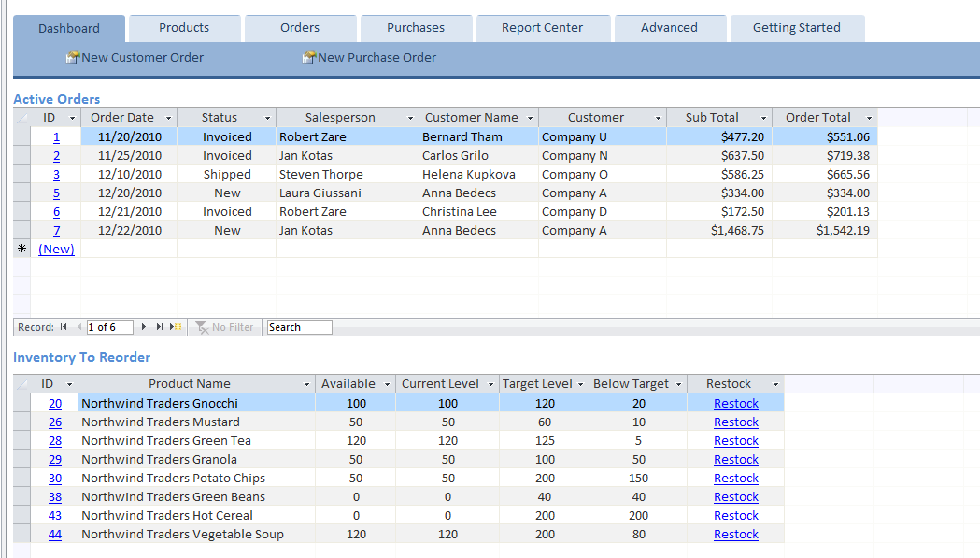Restock Northwind Traders Vegetable Soup
Viewport: 980px width, 558px height.
(x=736, y=535)
